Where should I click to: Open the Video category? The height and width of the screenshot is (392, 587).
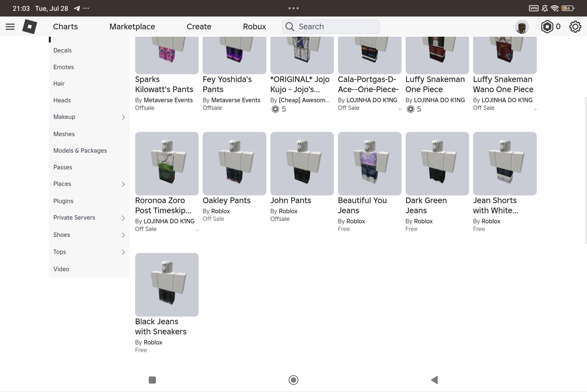pyautogui.click(x=61, y=269)
